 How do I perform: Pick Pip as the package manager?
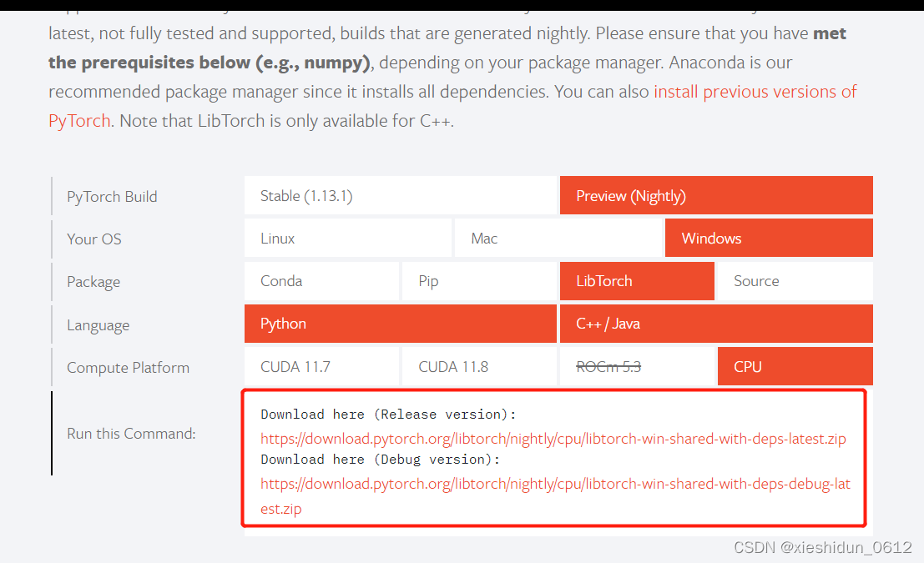coord(479,281)
